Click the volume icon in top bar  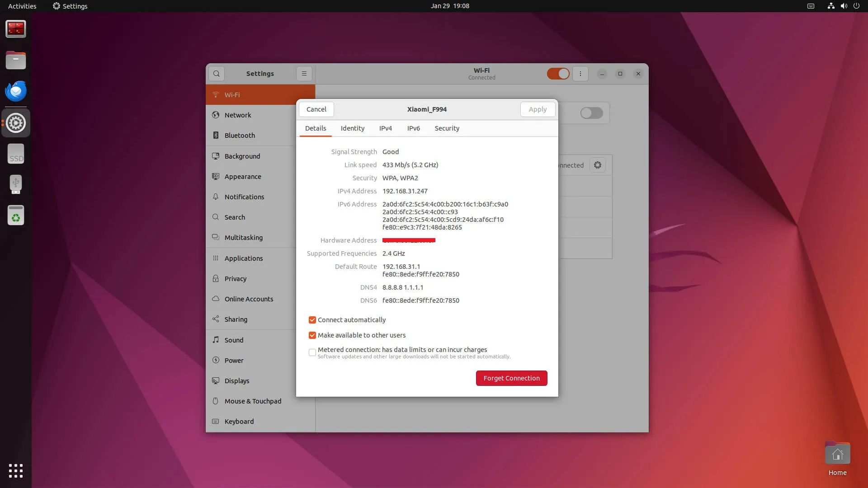click(x=844, y=6)
